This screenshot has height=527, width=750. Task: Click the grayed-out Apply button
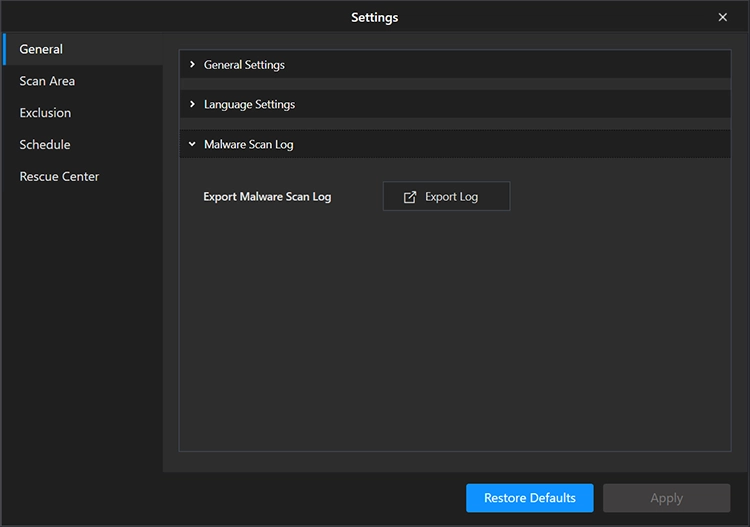pos(666,498)
